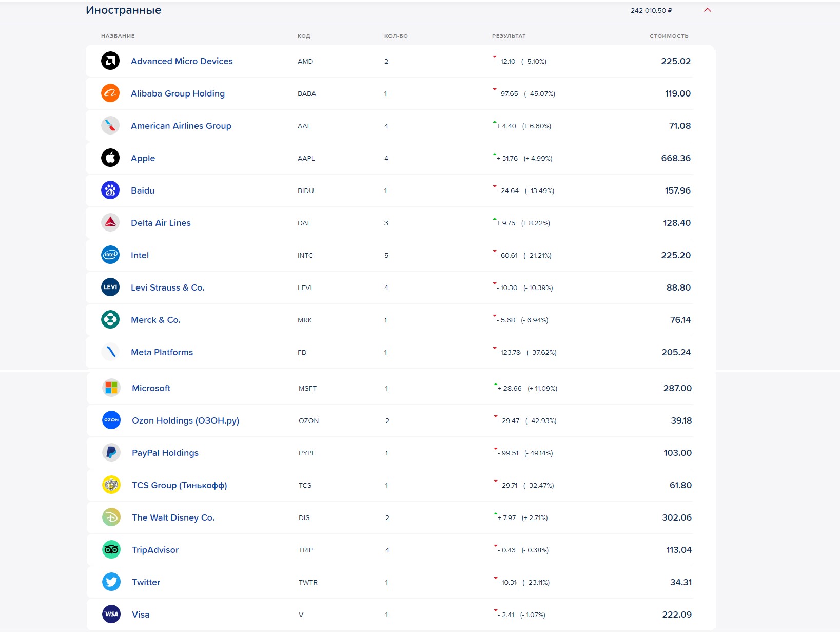Screen dimensions: 840x633
Task: Click Disney's cost value 302.06
Action: (x=677, y=517)
